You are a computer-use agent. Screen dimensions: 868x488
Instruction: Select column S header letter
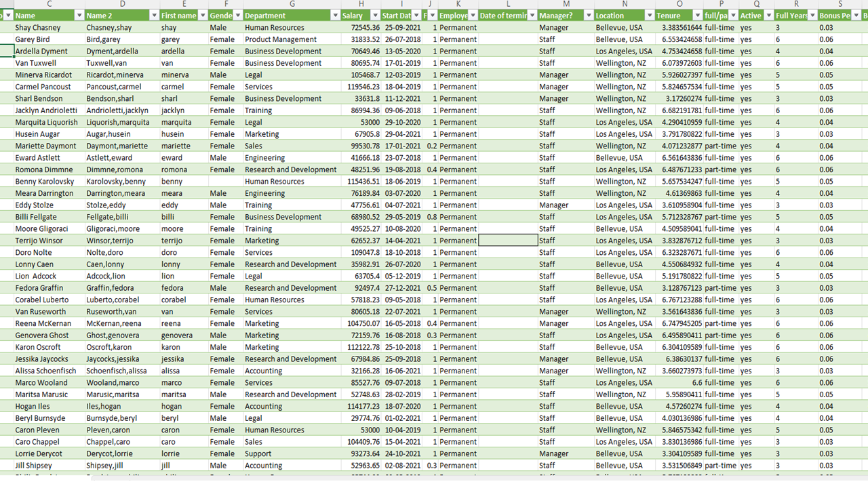(840, 4)
